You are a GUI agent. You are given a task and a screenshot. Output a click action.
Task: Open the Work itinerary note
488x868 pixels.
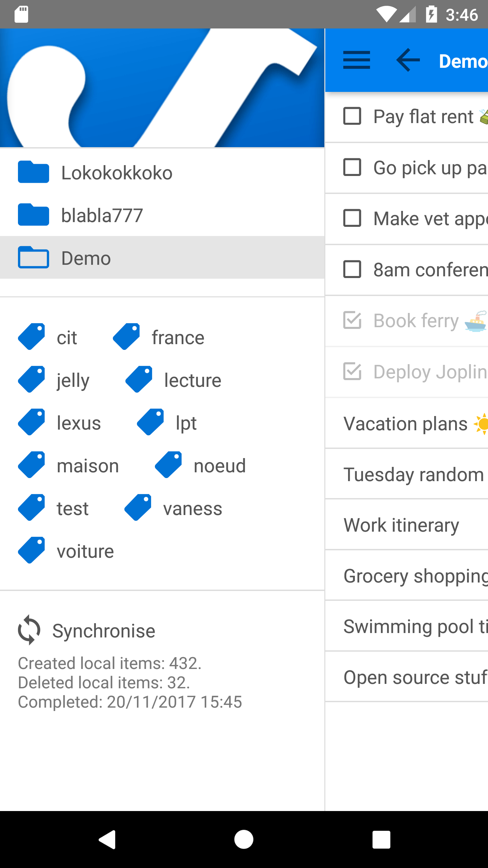[x=402, y=525]
